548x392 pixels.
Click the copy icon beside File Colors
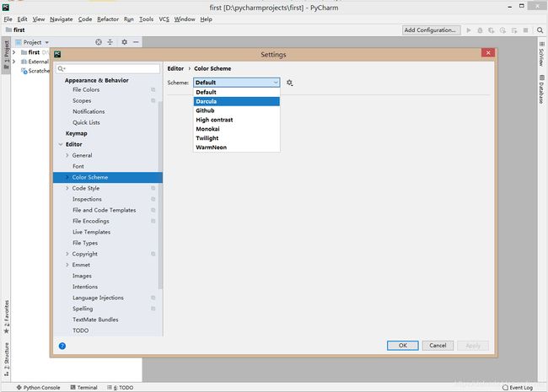pyautogui.click(x=153, y=90)
